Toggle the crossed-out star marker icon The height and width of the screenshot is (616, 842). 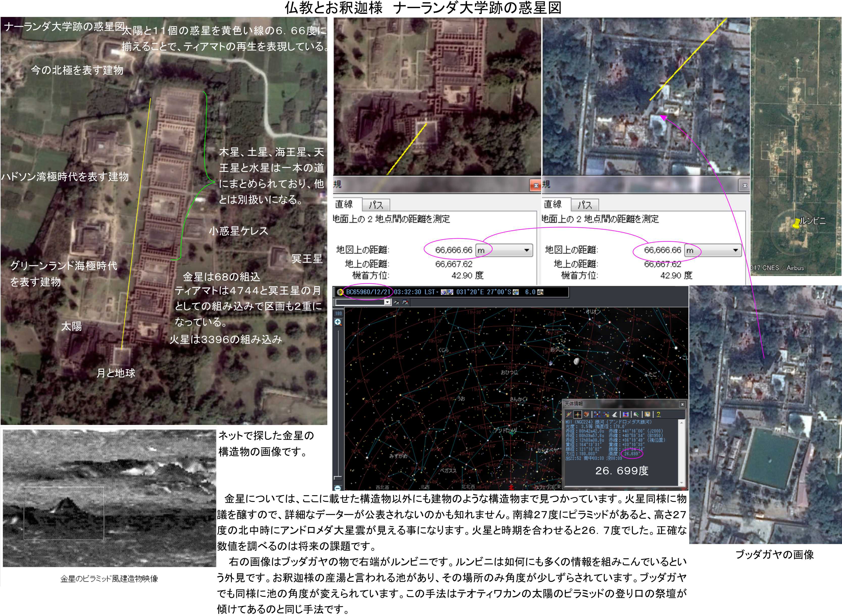click(568, 414)
